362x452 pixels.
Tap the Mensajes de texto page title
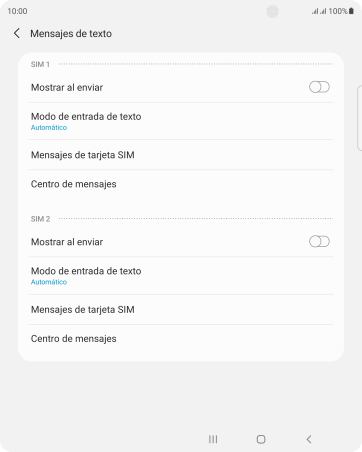click(x=71, y=34)
